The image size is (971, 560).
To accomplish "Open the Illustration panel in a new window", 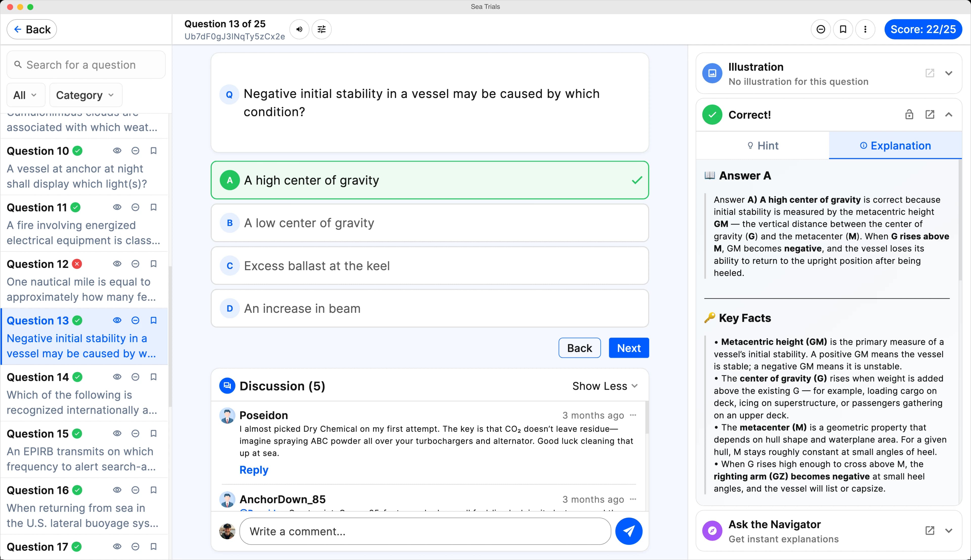I will pos(930,73).
